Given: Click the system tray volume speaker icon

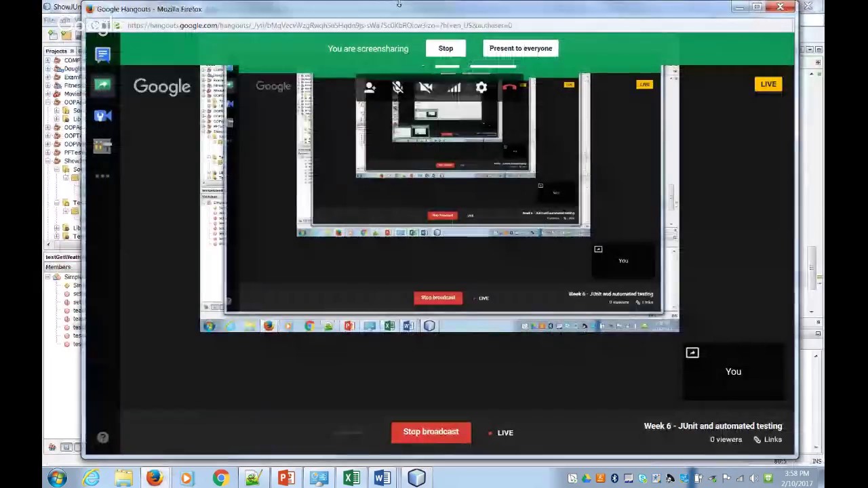Looking at the screenshot, I should pos(754,479).
